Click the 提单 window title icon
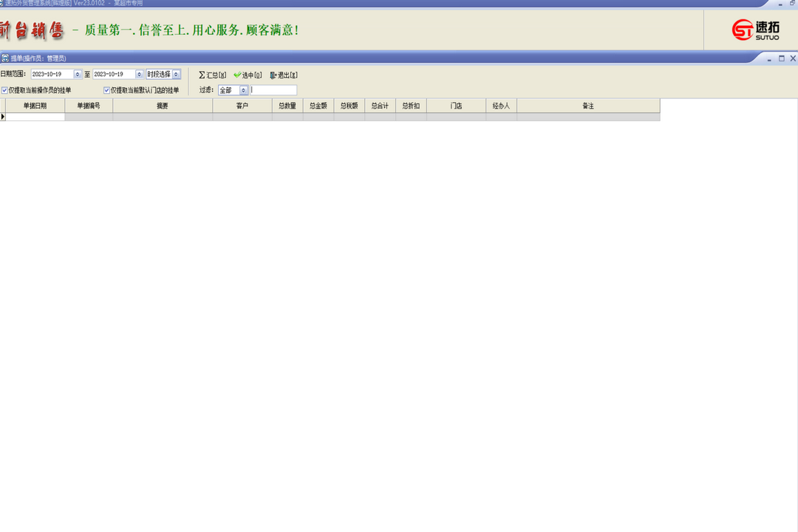Viewport: 798px width, 532px height. coord(5,58)
